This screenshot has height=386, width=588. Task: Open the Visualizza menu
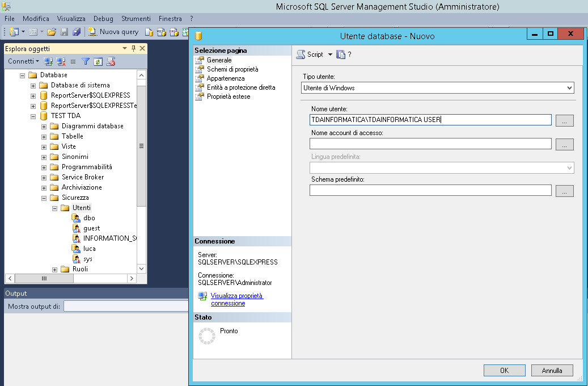pos(71,18)
